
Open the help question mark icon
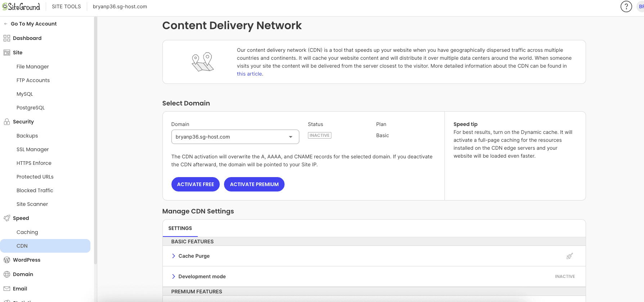pyautogui.click(x=626, y=6)
